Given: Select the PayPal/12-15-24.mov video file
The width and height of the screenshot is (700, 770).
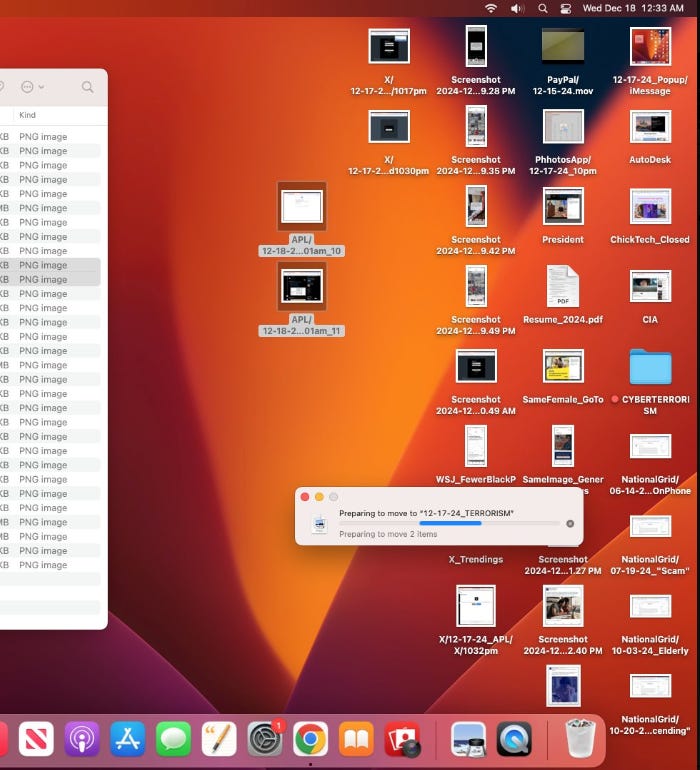Looking at the screenshot, I should pos(563,46).
